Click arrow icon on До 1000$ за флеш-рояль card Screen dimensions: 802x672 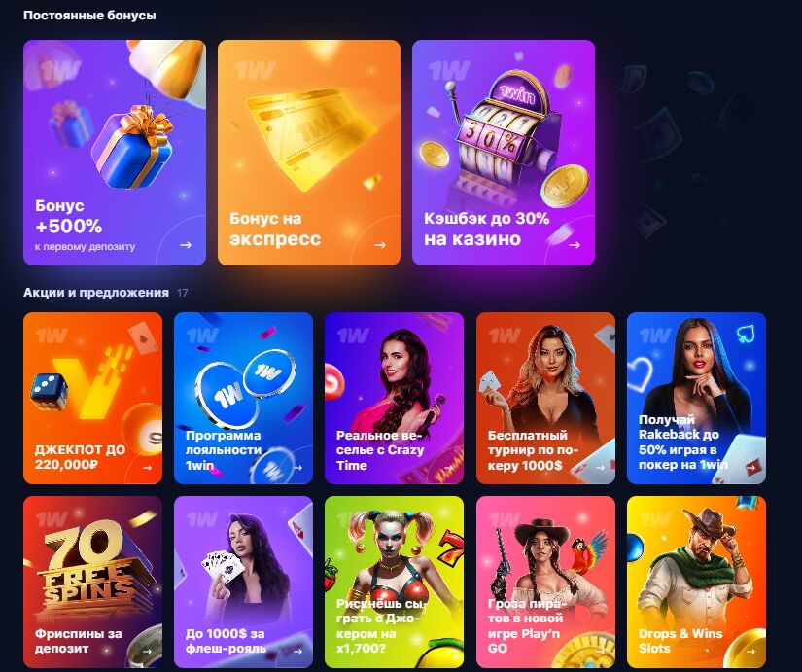click(x=297, y=651)
